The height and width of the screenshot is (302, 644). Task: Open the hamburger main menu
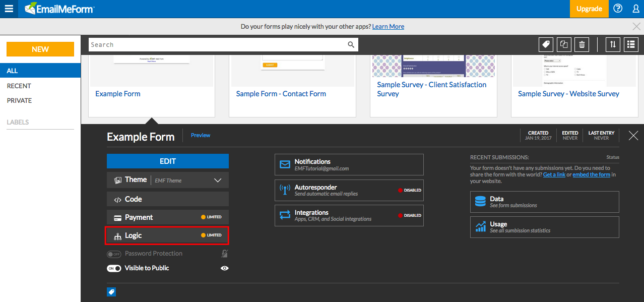click(x=9, y=9)
